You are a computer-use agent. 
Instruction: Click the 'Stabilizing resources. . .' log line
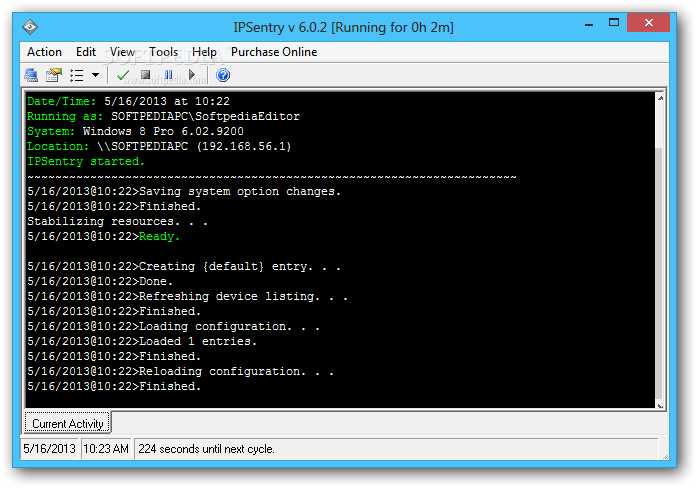[x=117, y=221]
